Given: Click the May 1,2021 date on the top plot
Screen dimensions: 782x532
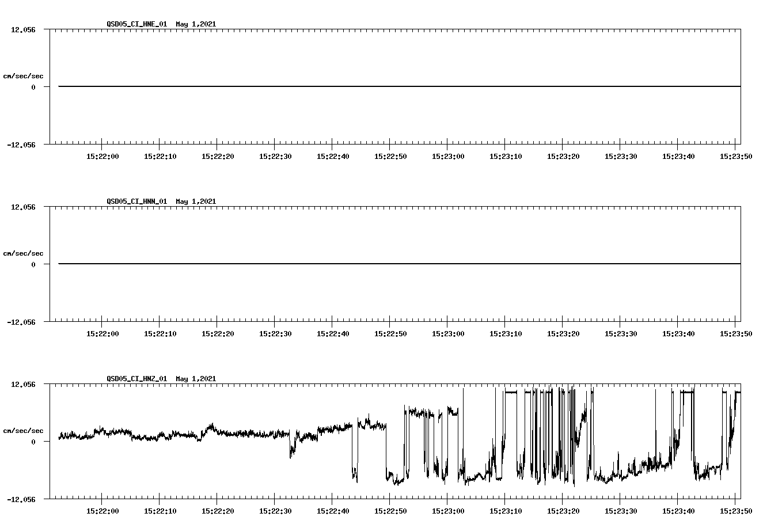Looking at the screenshot, I should [196, 24].
